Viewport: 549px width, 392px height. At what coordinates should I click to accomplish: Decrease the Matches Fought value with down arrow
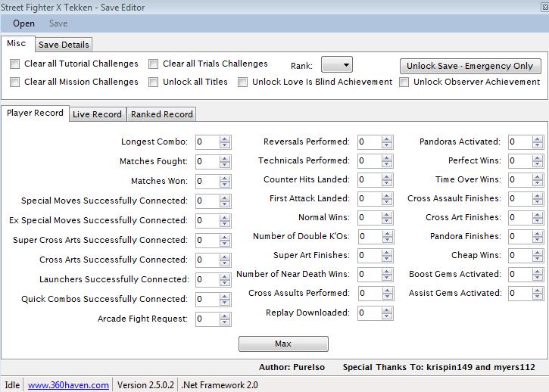[x=224, y=165]
